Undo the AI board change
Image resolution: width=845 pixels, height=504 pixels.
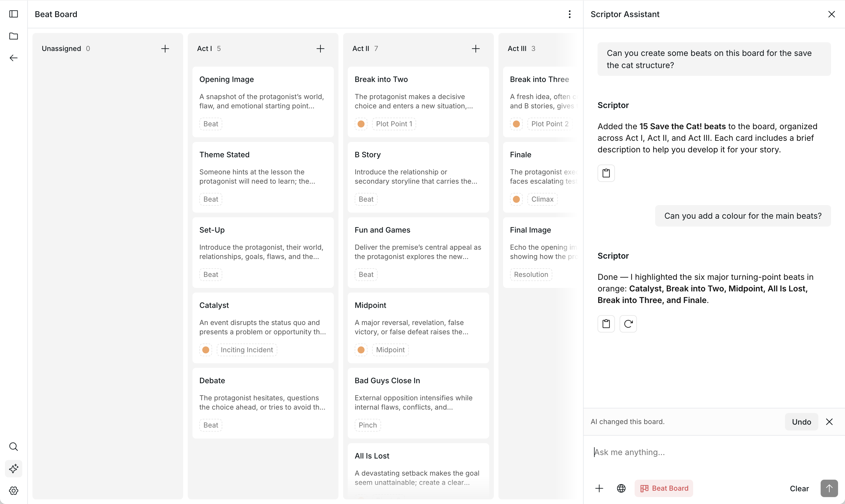point(802,422)
